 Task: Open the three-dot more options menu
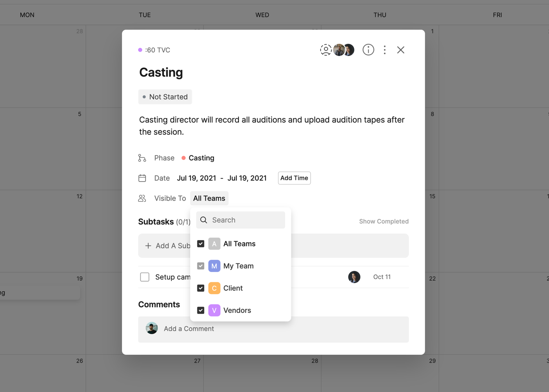tap(385, 50)
